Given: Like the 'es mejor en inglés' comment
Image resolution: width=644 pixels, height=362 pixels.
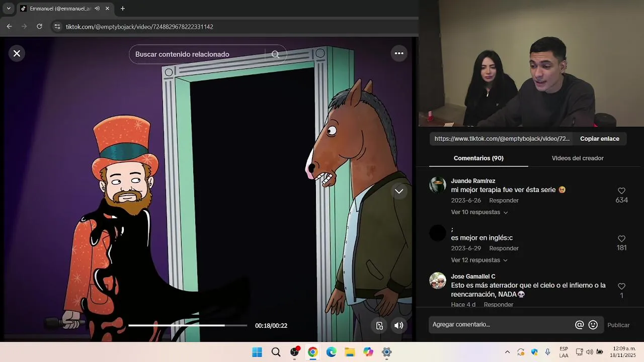Looking at the screenshot, I should click(621, 239).
